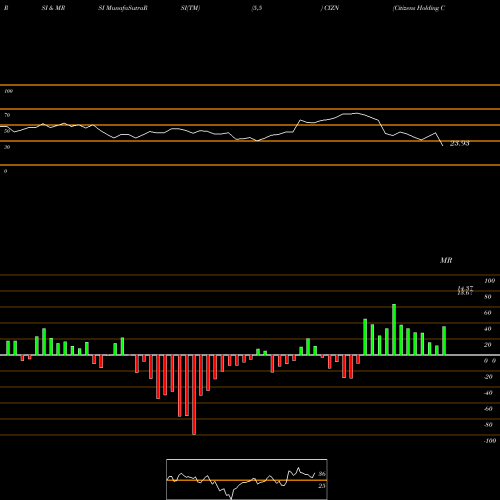This screenshot has width=500, height=500.
Task: Click the 20 label on MR right axis
Action: pyautogui.click(x=488, y=345)
